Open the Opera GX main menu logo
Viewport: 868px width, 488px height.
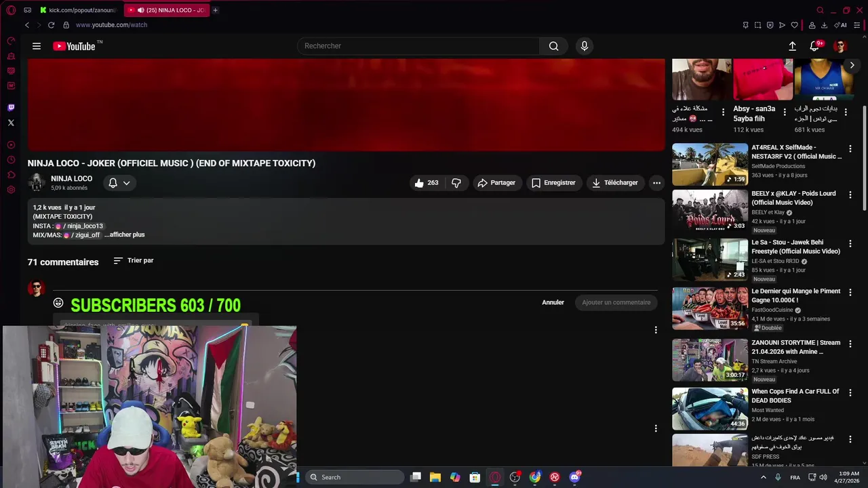11,10
